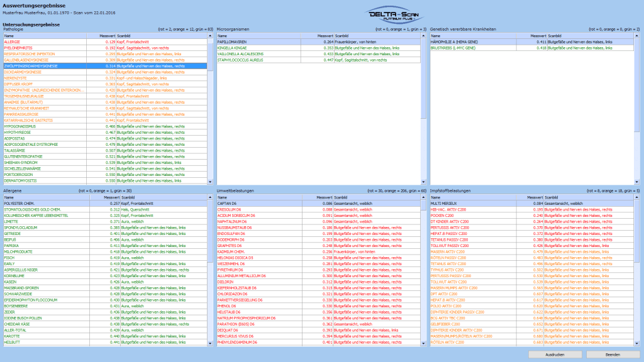
Task: Click scroll-down arrow in Pathologie table
Action: coord(211,181)
